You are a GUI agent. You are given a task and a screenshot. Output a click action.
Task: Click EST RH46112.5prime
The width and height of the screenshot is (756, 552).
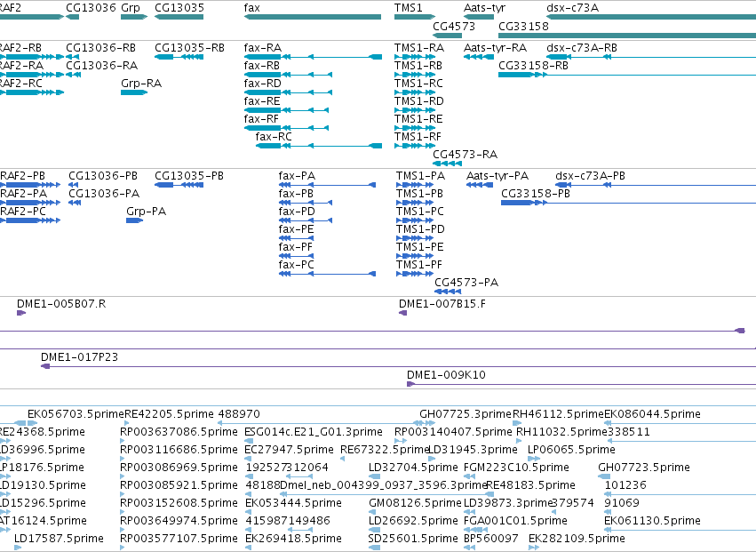pos(558,414)
